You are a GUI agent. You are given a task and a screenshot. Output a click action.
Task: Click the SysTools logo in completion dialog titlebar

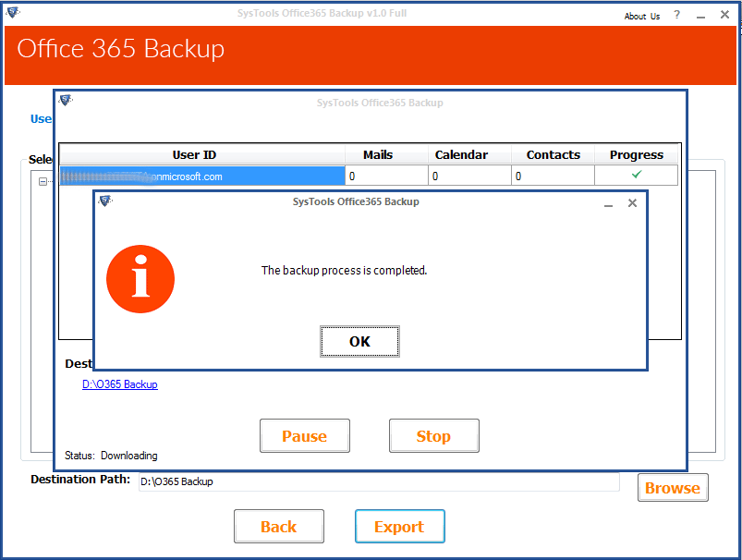click(105, 201)
